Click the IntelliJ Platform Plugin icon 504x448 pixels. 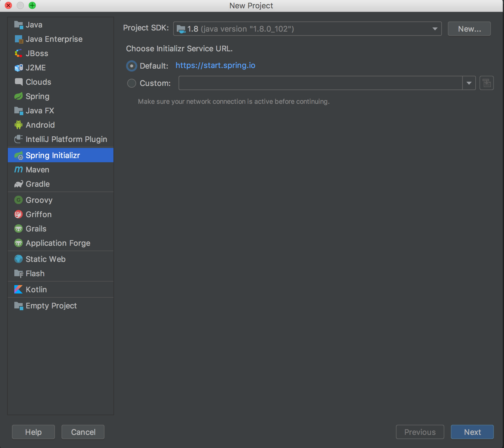19,139
